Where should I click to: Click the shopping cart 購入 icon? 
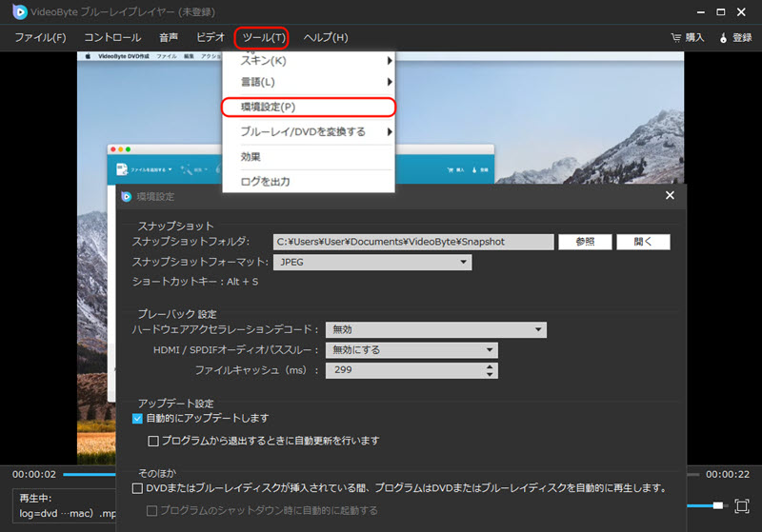(x=676, y=38)
